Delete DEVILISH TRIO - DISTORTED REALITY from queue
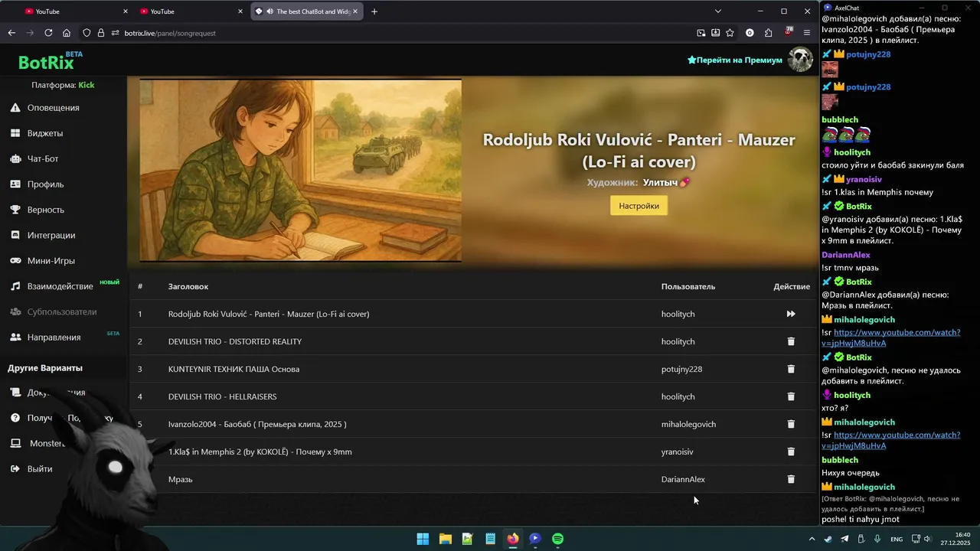Image resolution: width=980 pixels, height=551 pixels. tap(791, 341)
